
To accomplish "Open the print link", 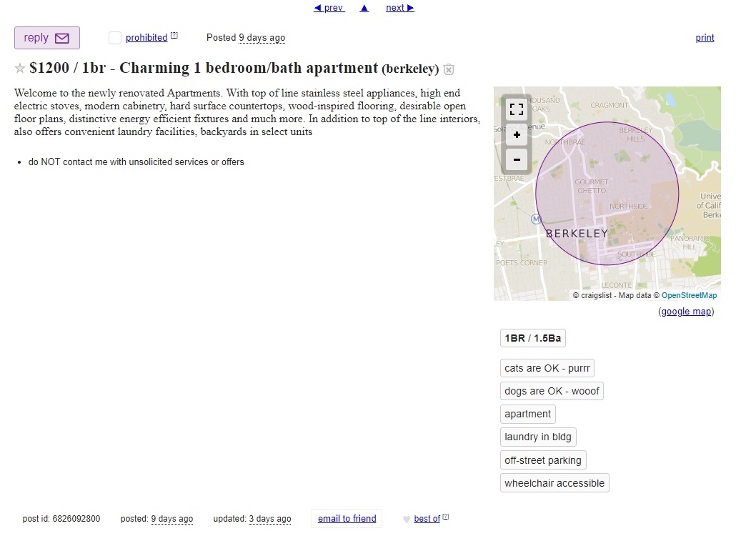I will coord(705,38).
